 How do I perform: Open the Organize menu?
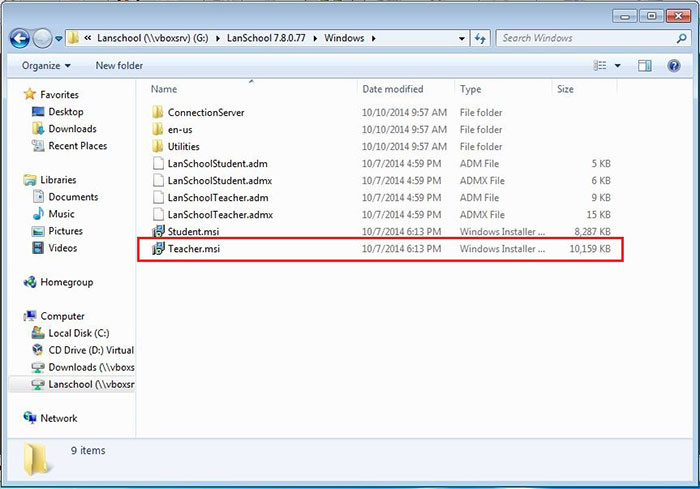(x=46, y=66)
